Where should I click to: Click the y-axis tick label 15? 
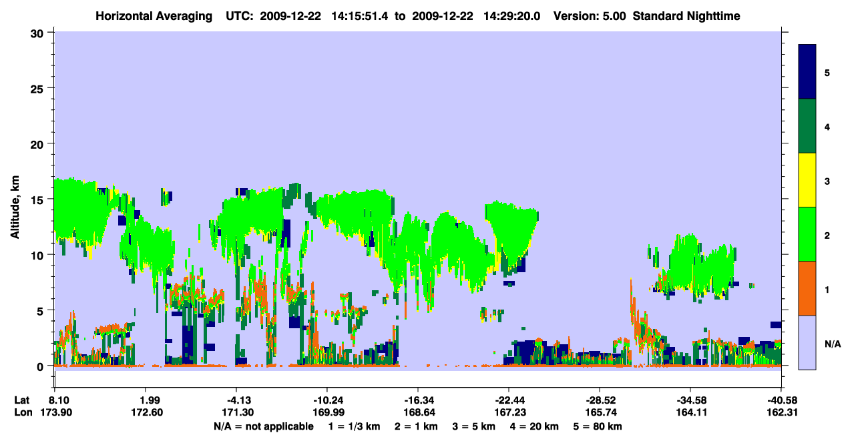coord(38,199)
